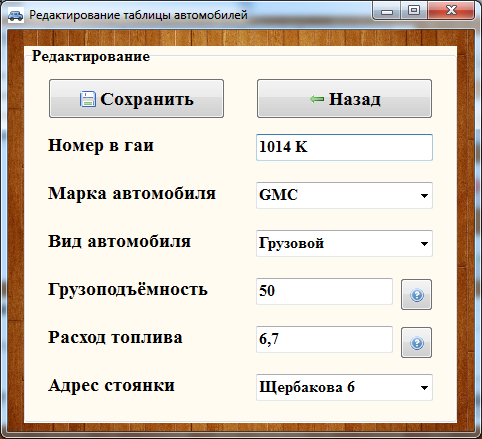Minimize the Редактирование таблицы автомобилей window
Screen dimensions: 482x439
click(387, 11)
